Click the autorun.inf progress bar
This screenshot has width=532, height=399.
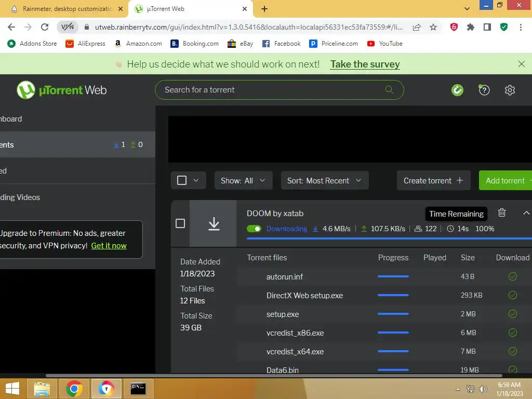(x=393, y=276)
